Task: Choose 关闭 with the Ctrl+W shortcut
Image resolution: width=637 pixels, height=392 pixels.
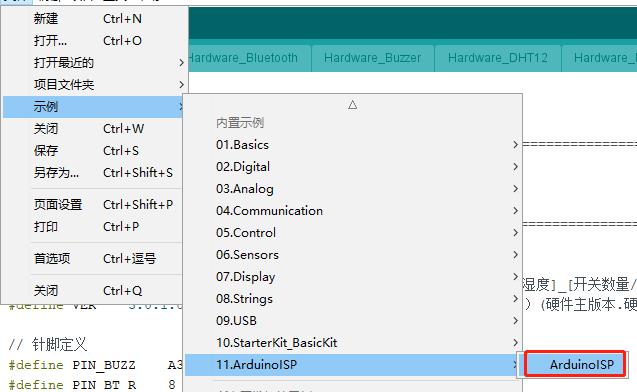Action: [93, 129]
